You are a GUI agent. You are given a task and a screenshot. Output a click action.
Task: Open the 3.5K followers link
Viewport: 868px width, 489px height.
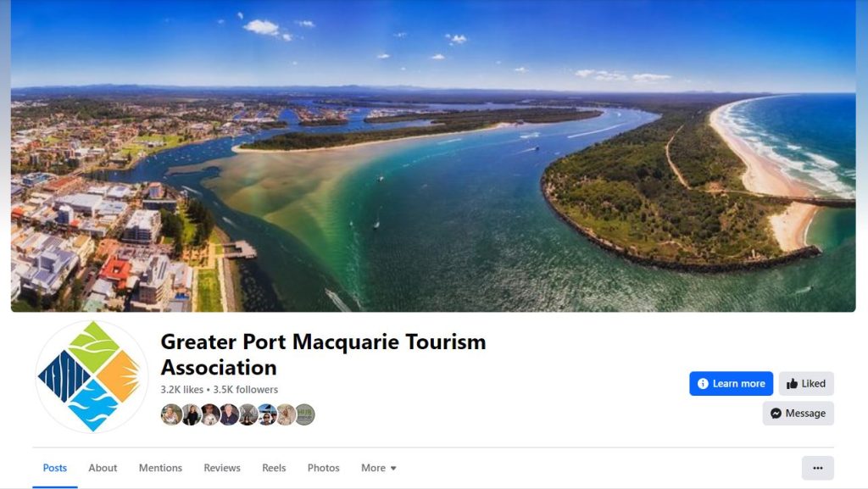(245, 390)
